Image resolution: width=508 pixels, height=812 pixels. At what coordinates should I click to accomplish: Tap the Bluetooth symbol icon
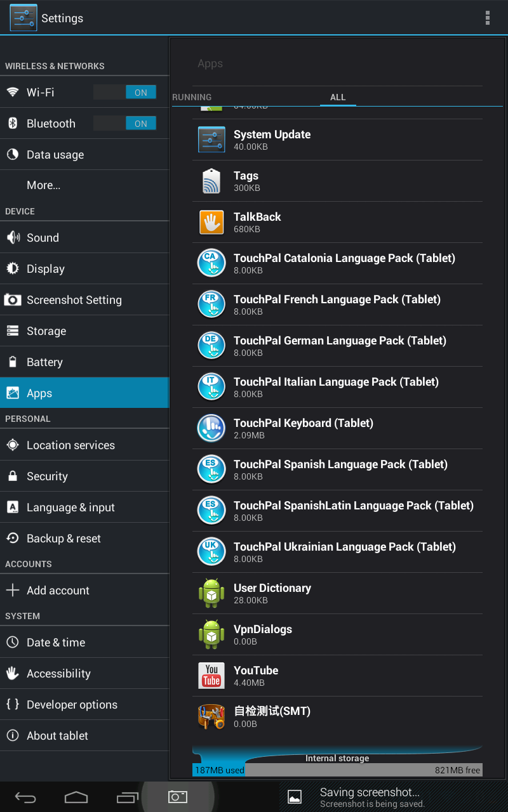click(x=13, y=123)
